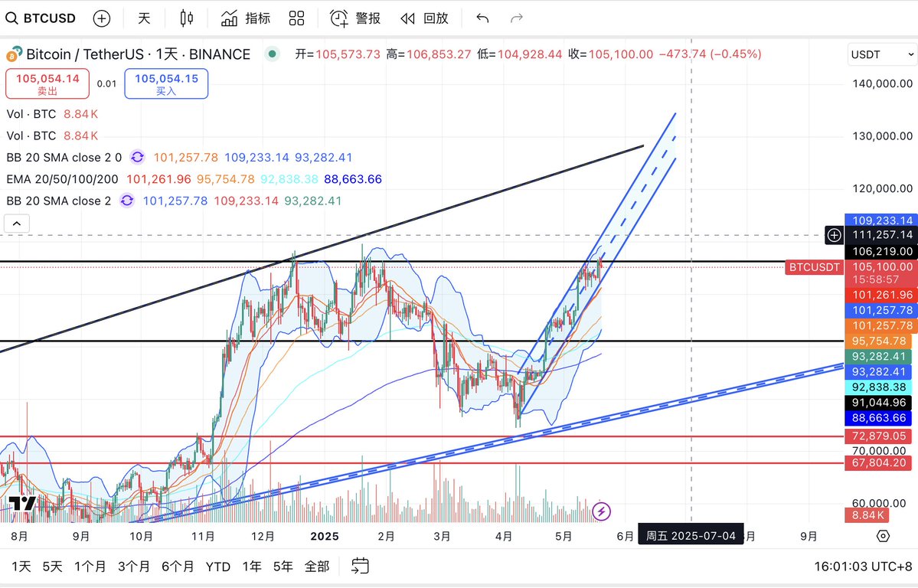The width and height of the screenshot is (918, 588).
Task: Click the 周五 2025-07-04 date label
Action: (691, 536)
